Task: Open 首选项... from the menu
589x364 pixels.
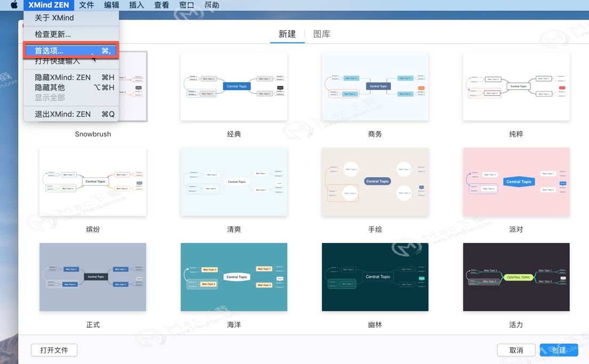Action: (71, 50)
